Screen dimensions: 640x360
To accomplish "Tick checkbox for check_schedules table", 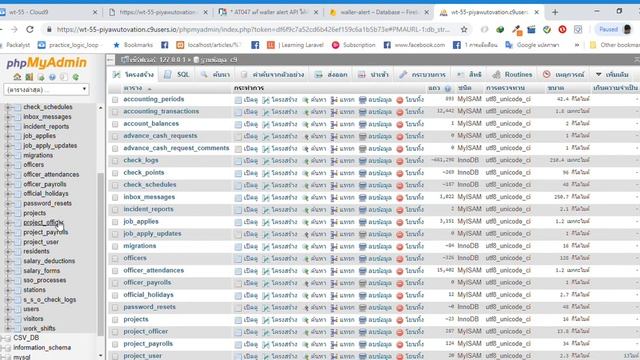I will pyautogui.click(x=115, y=185).
